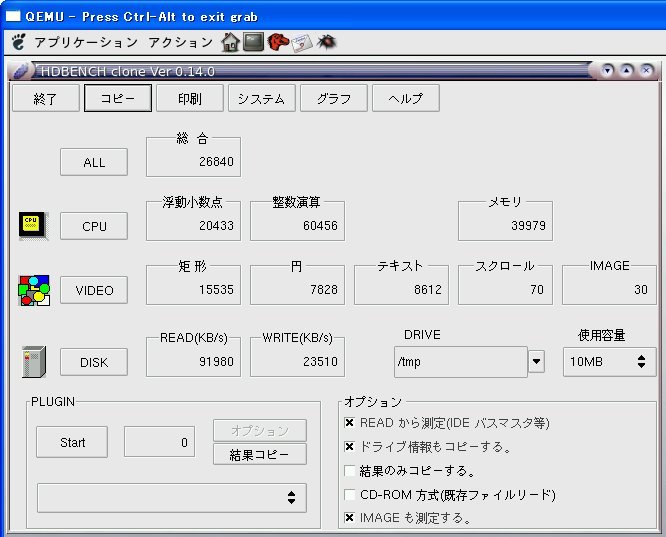
Task: Click the 総合 score 26840
Action: 216,161
